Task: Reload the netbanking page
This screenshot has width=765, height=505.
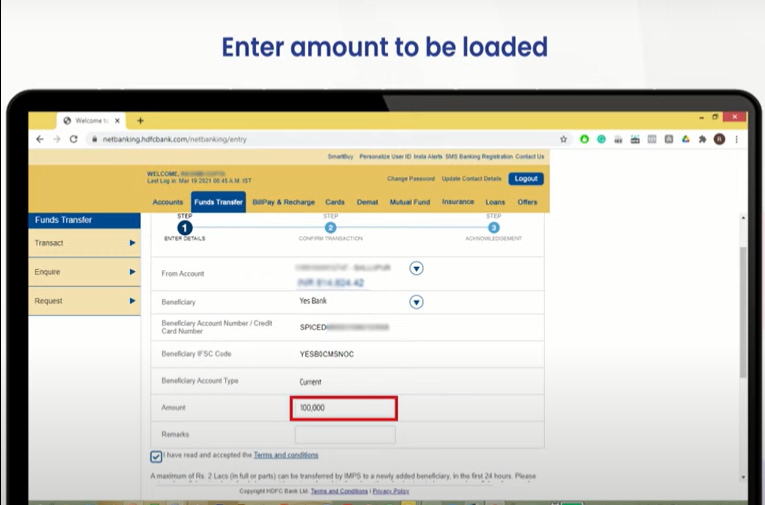Action: click(x=74, y=139)
